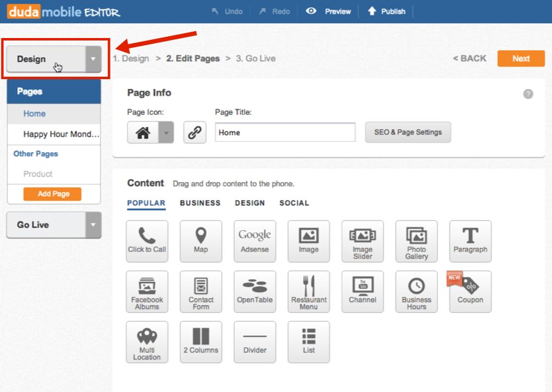Switch to the Business content tab
This screenshot has width=552, height=392.
tap(201, 203)
